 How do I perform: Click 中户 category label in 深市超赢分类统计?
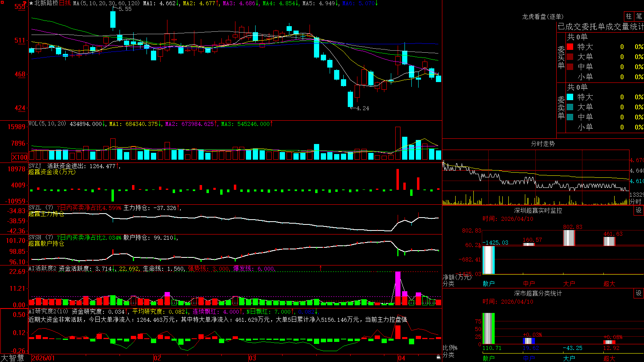pyautogui.click(x=529, y=358)
